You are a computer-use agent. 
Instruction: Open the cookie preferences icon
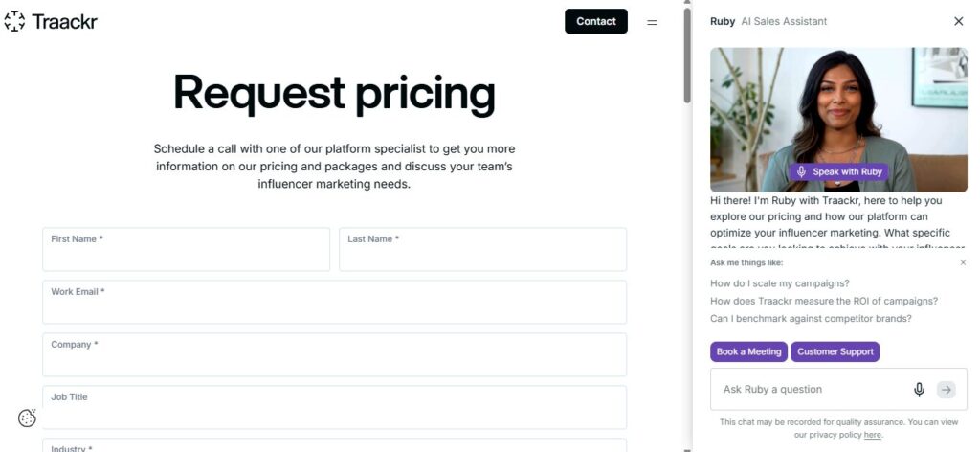[x=28, y=418]
